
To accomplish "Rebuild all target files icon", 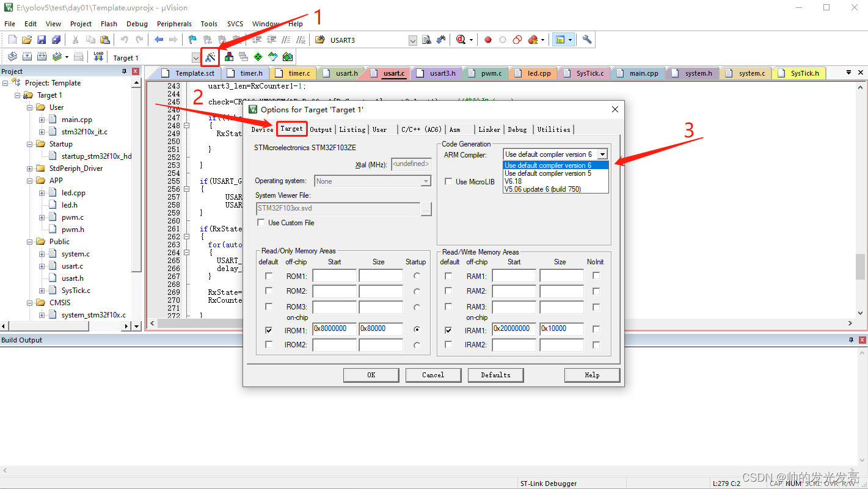I will (42, 57).
